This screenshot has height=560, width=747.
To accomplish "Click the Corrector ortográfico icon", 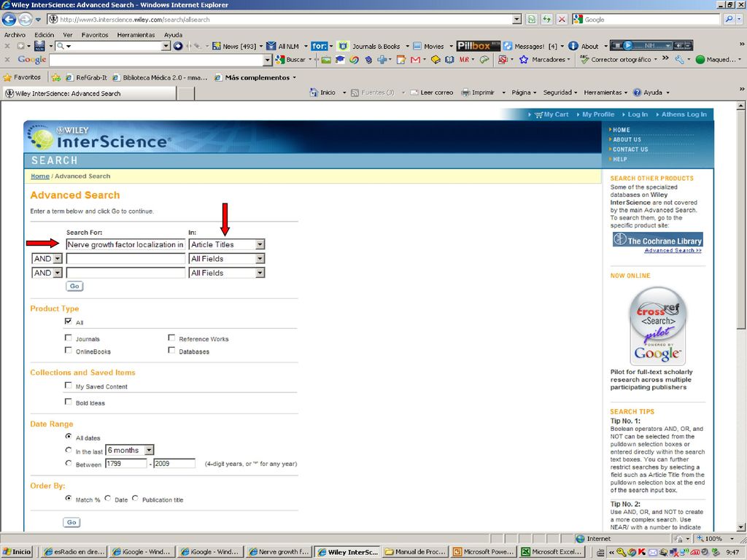I will click(584, 60).
